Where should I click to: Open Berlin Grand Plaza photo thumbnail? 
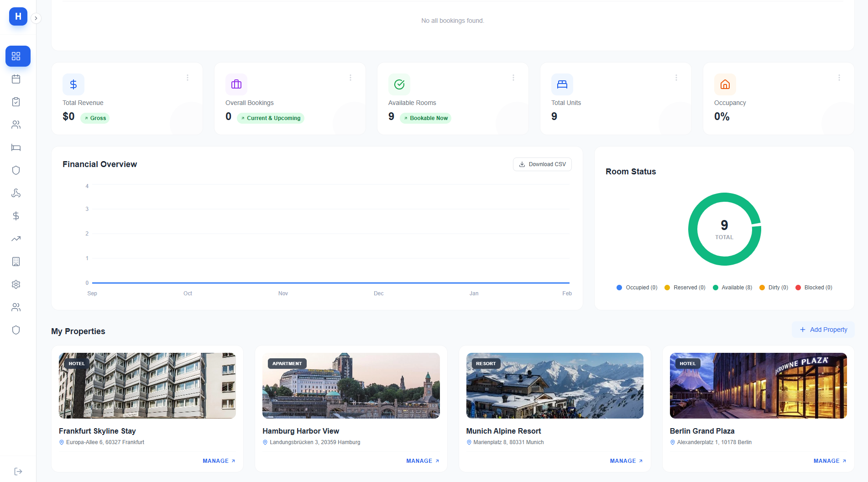pyautogui.click(x=758, y=386)
